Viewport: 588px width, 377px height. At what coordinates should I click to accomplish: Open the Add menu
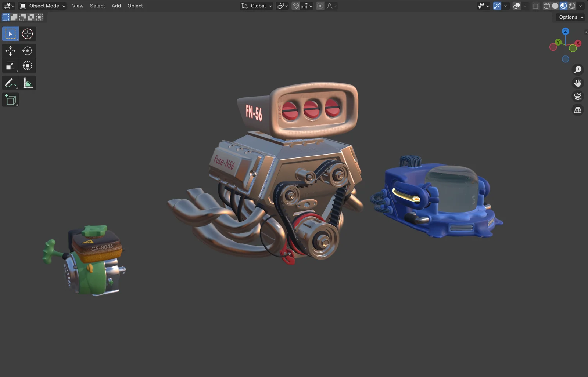click(116, 6)
